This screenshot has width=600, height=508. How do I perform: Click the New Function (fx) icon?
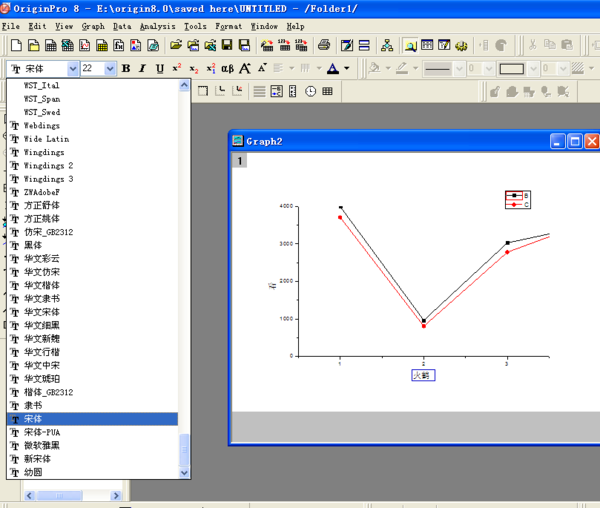119,45
